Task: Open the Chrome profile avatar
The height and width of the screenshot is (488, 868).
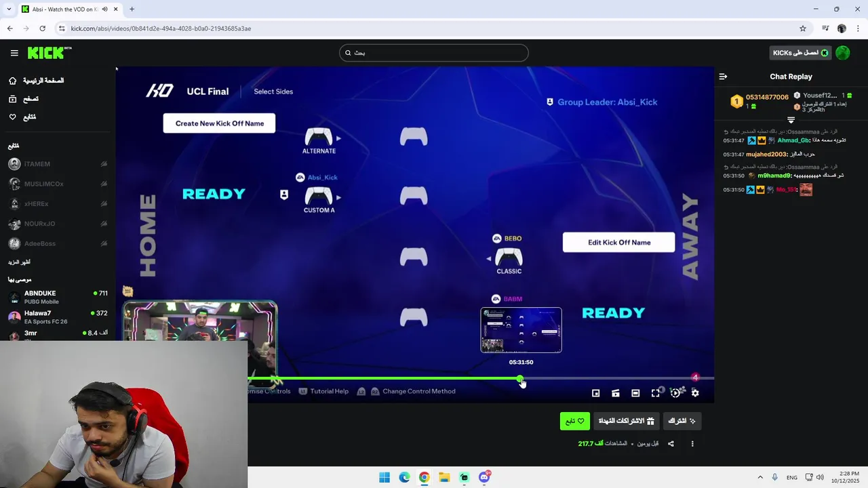Action: (842, 28)
